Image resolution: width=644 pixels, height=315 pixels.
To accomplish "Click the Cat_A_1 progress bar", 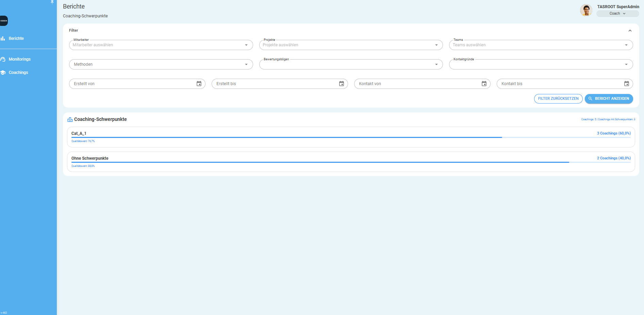I will [x=351, y=138].
